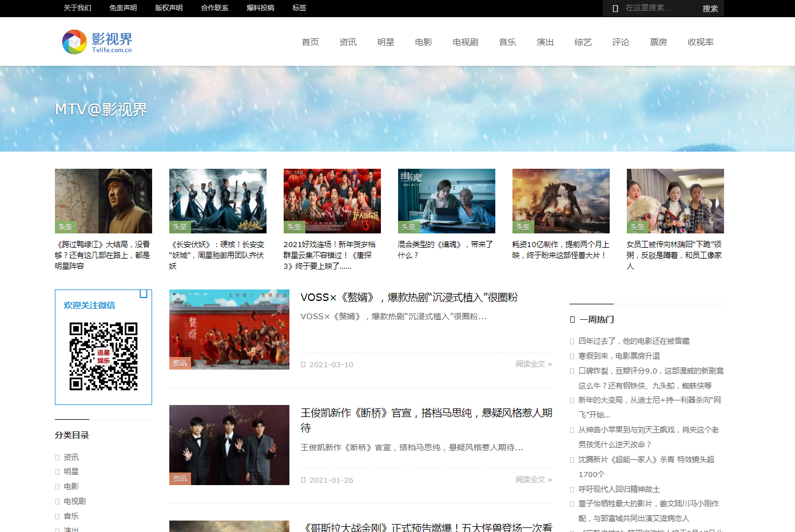Open the 唐探3 red poster thumbnail
The width and height of the screenshot is (795, 532).
[x=332, y=201]
